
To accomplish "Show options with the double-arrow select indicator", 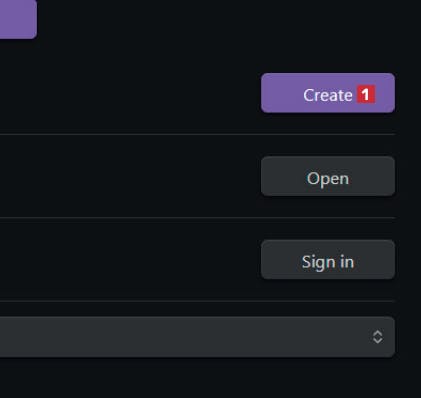I will point(377,337).
